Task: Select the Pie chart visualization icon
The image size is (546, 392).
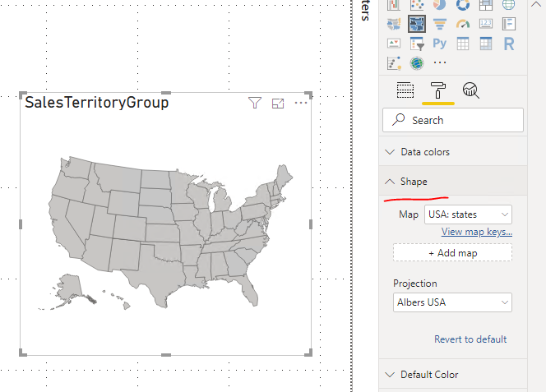Action: [440, 5]
